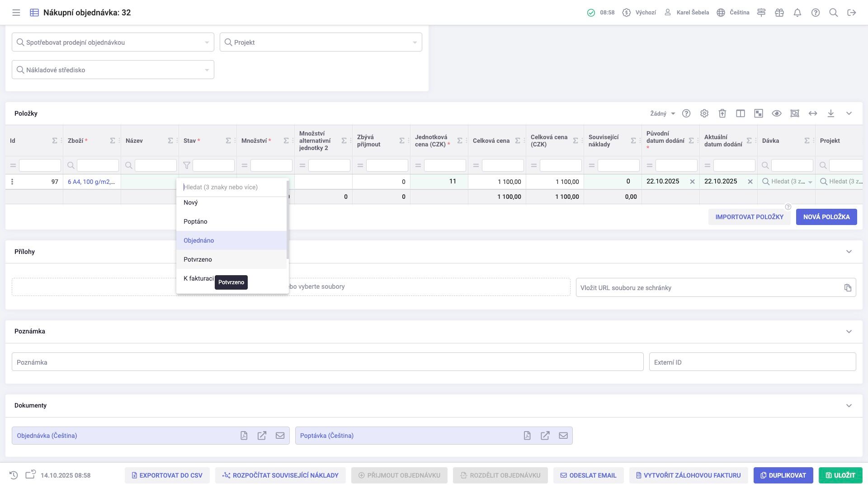
Task: Choose Poptáno from status list
Action: tap(195, 221)
